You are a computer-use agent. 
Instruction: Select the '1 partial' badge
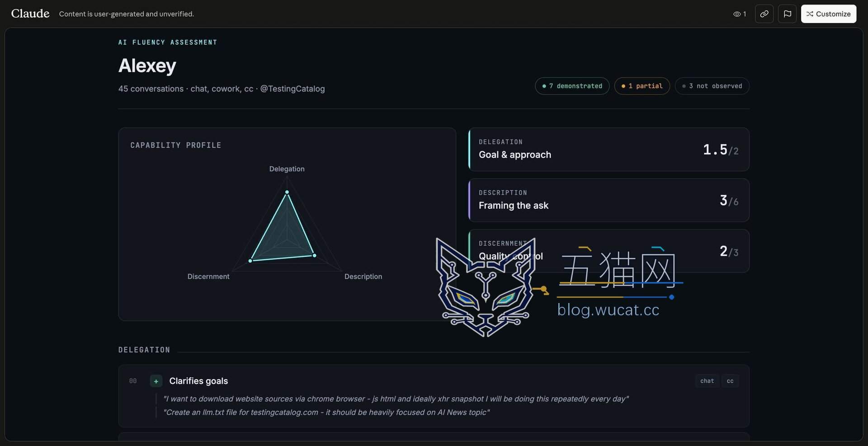(642, 86)
